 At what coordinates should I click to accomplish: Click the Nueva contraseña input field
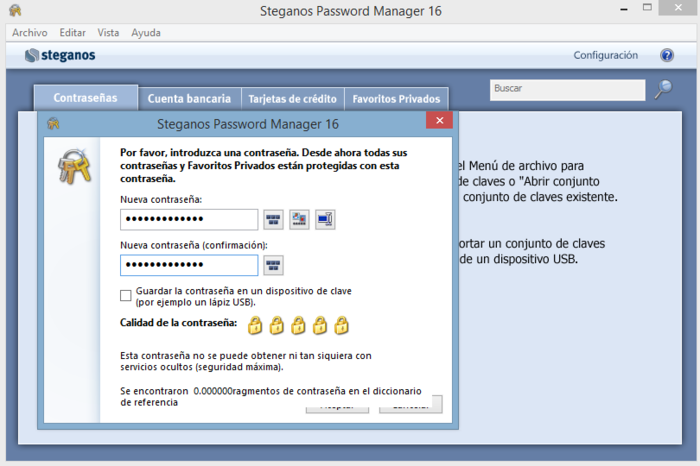(x=189, y=219)
